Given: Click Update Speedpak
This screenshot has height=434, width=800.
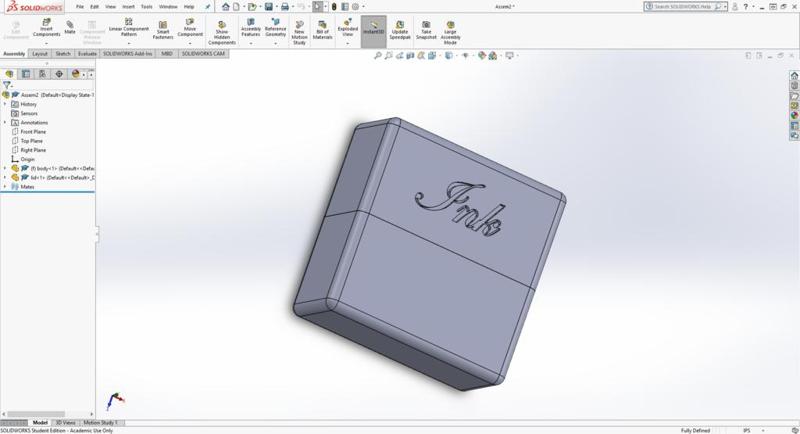Looking at the screenshot, I should [400, 30].
